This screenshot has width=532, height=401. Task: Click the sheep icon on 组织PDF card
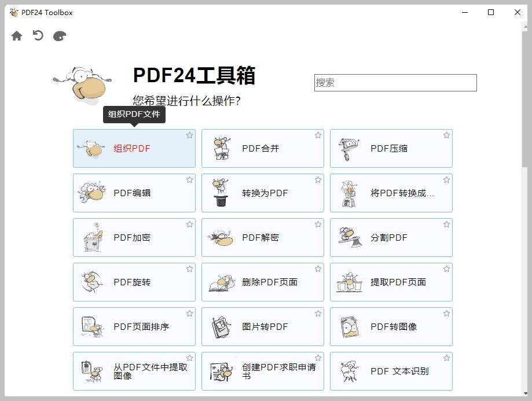tap(90, 149)
